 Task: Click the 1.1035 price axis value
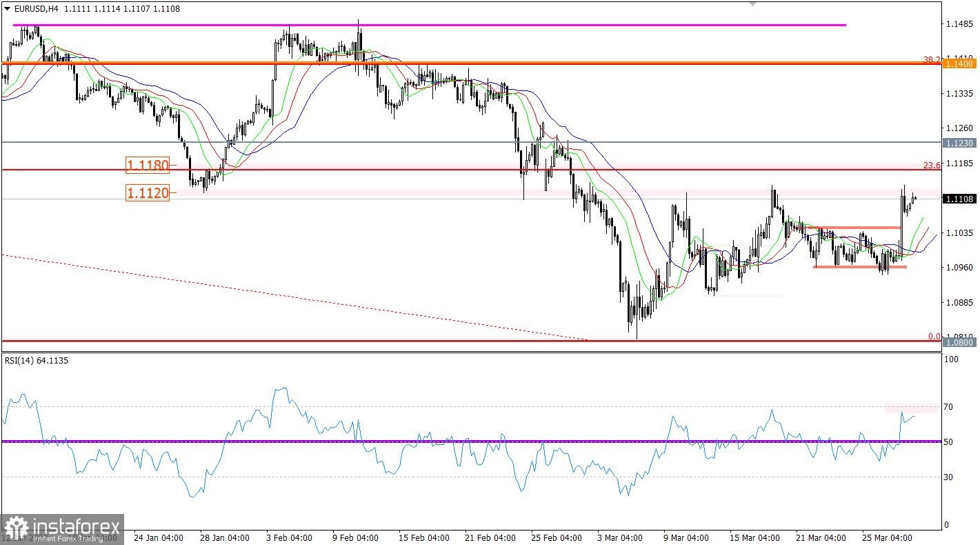pos(960,233)
